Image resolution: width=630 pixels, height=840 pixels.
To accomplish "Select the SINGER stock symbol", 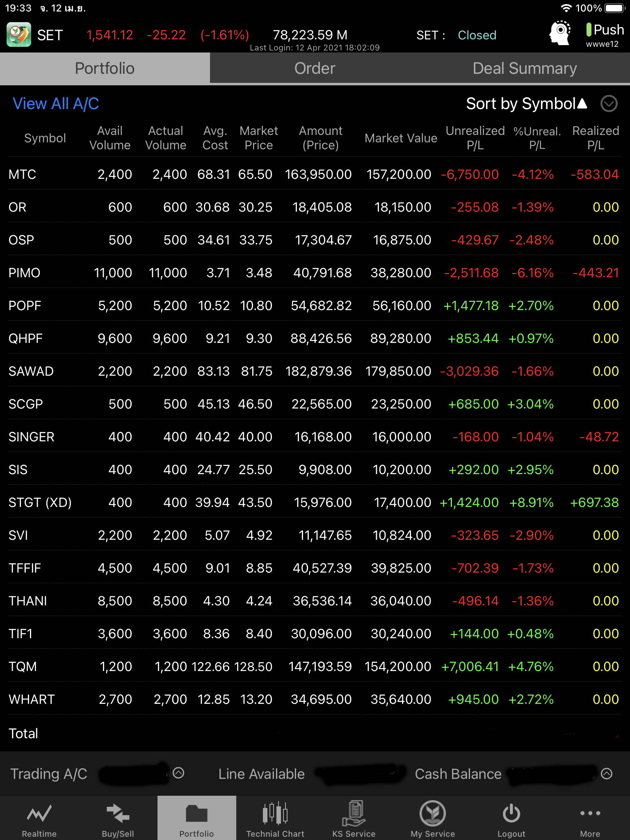I will (x=31, y=437).
